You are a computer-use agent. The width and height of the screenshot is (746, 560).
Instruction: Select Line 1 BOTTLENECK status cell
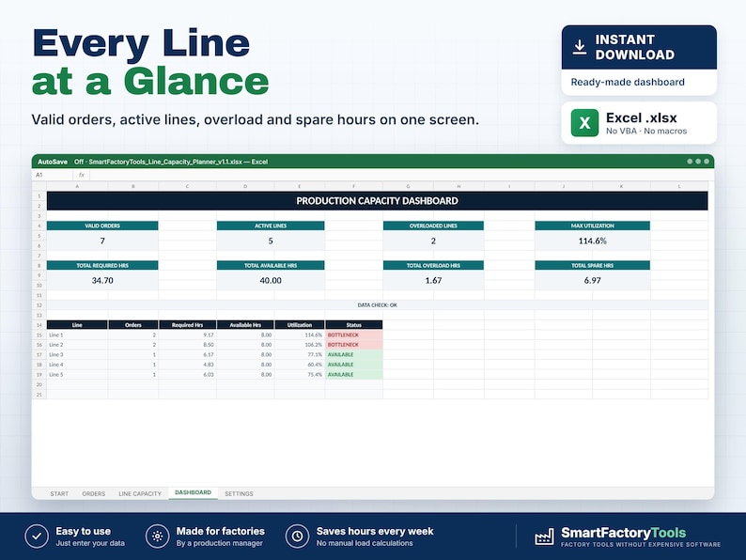(x=354, y=334)
